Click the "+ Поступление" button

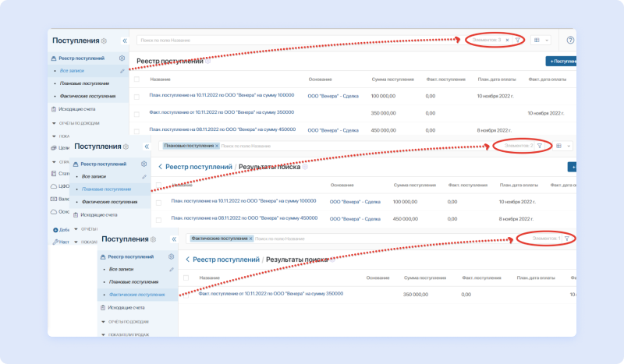coord(562,61)
